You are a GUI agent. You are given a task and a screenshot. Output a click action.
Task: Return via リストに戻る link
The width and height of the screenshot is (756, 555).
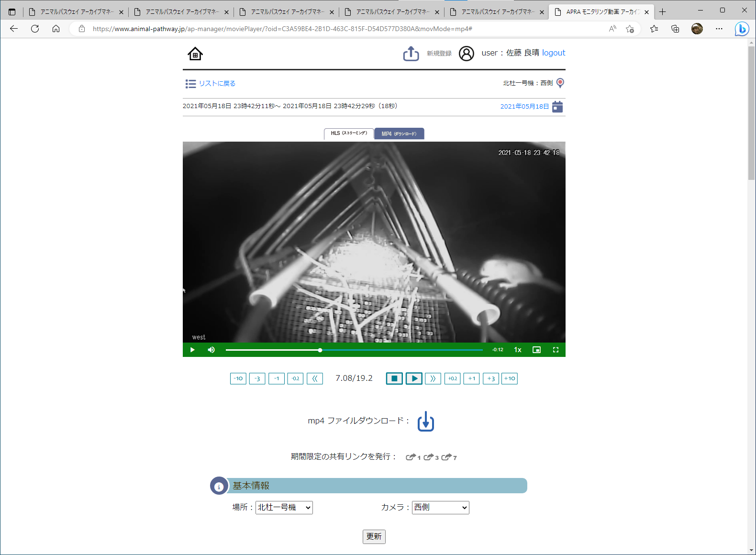(x=217, y=83)
